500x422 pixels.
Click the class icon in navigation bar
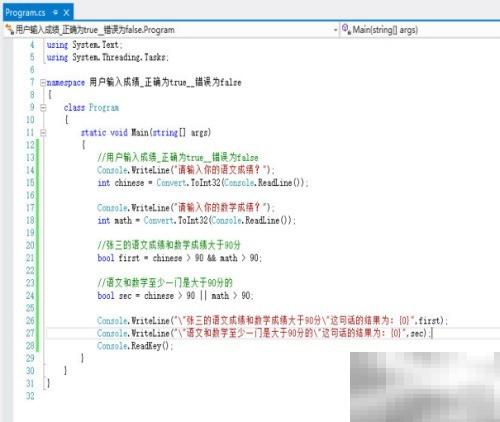click(9, 30)
